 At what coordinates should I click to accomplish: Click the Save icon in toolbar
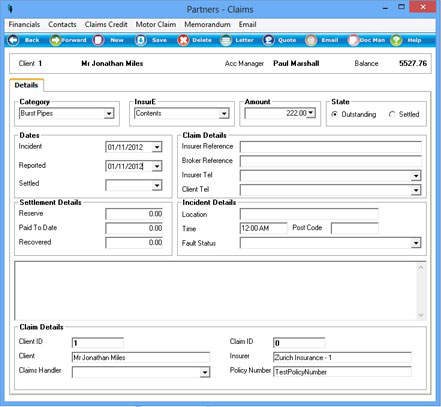141,40
